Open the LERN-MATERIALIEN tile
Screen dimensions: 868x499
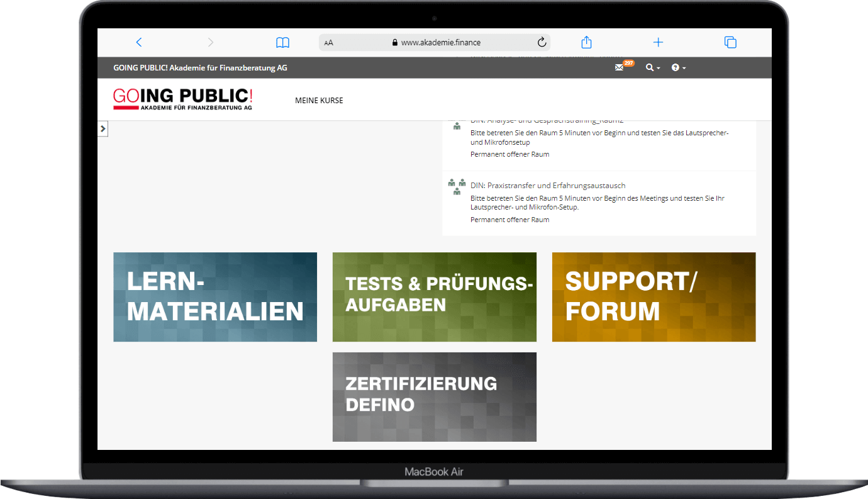click(215, 297)
